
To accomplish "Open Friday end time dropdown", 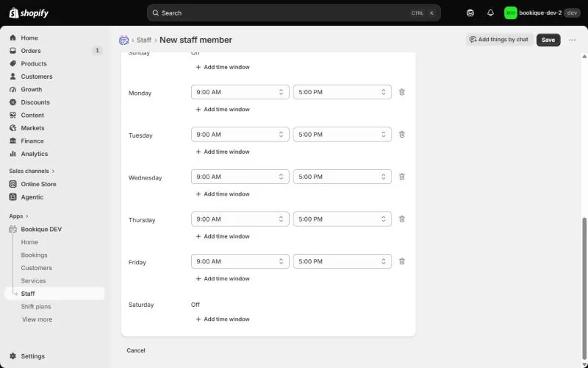I will coord(343,261).
